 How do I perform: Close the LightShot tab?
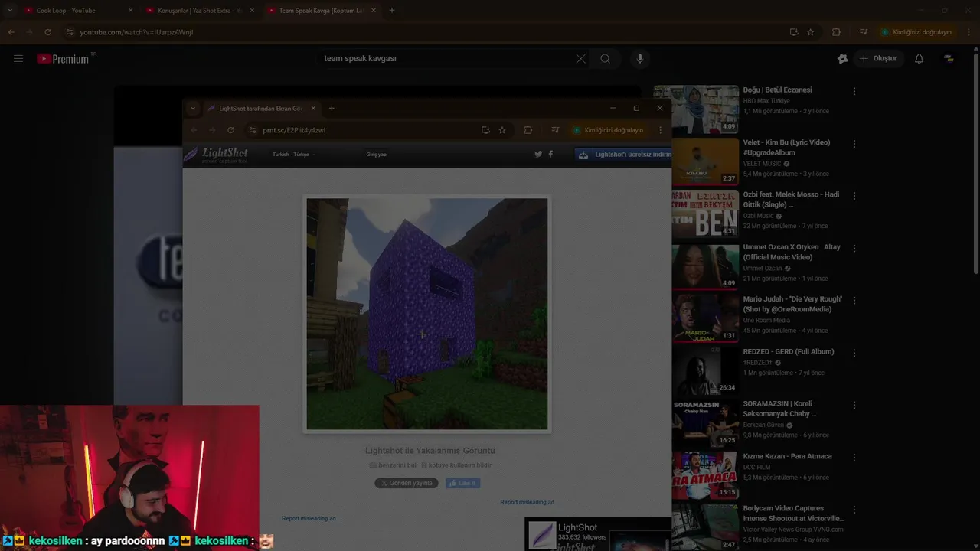(x=313, y=109)
